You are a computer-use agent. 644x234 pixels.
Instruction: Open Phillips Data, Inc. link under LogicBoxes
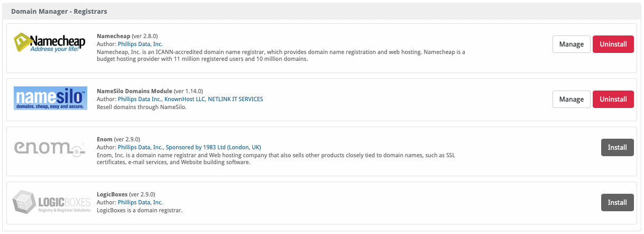140,202
